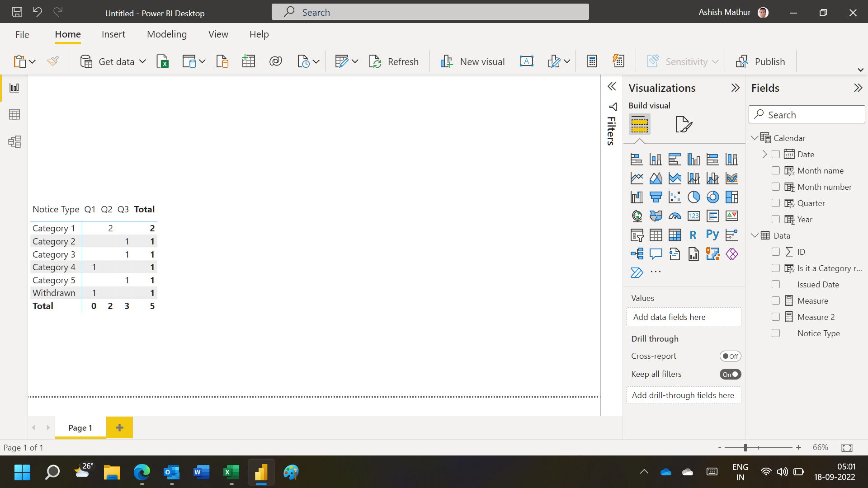Select the Decomposition tree visual

coord(637,254)
